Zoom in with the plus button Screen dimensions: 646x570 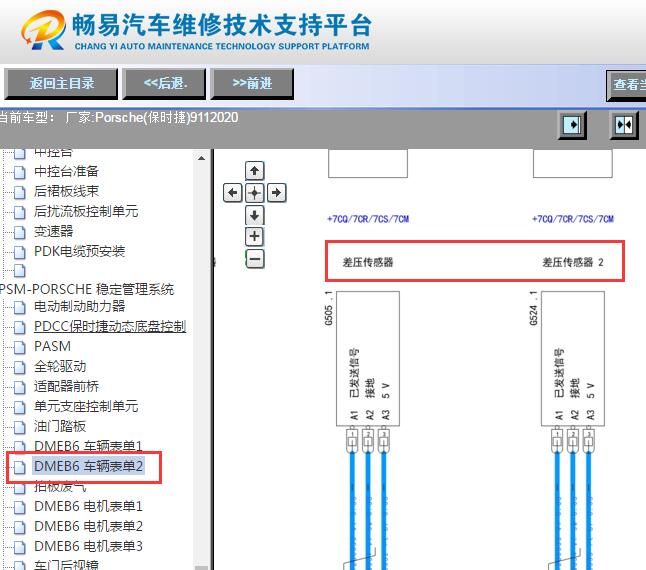(x=254, y=236)
